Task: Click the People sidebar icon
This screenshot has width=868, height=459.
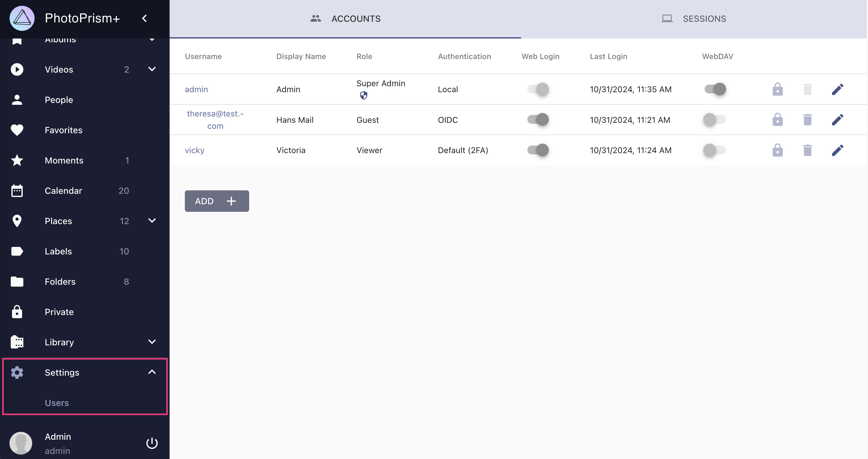Action: click(x=17, y=99)
